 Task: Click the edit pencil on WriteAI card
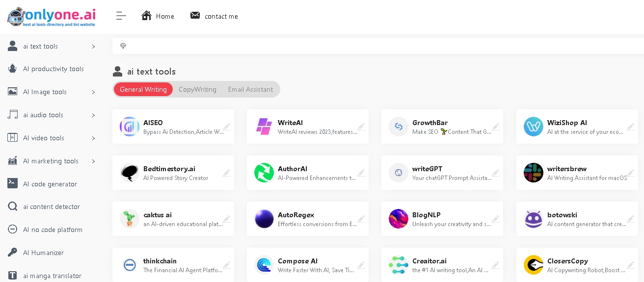click(361, 127)
